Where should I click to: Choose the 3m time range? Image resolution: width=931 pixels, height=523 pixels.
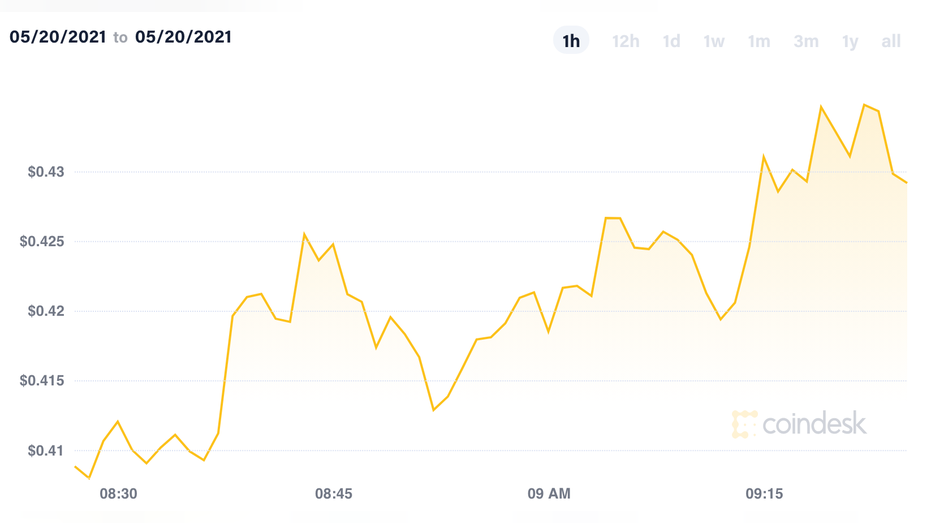coord(806,41)
